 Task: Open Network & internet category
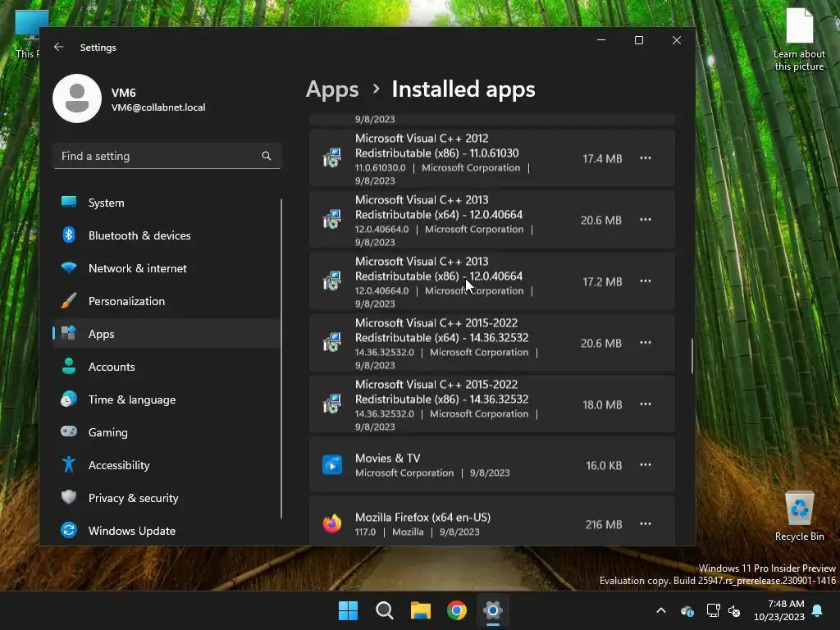click(167, 268)
